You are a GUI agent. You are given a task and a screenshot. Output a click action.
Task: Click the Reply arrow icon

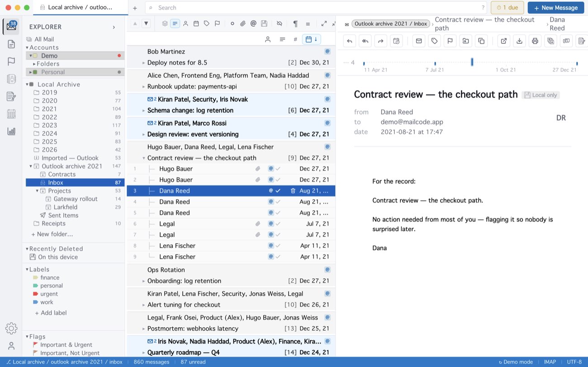pyautogui.click(x=350, y=41)
